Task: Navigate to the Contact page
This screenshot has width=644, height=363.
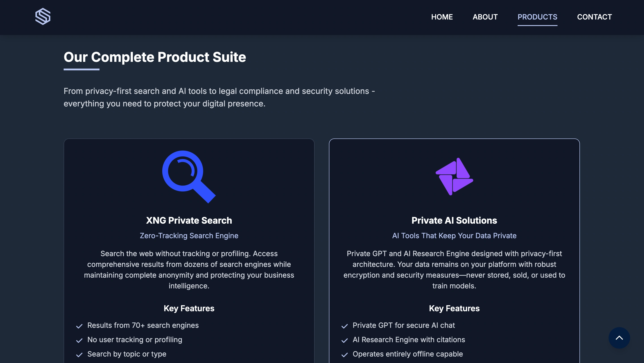Action: [x=594, y=17]
